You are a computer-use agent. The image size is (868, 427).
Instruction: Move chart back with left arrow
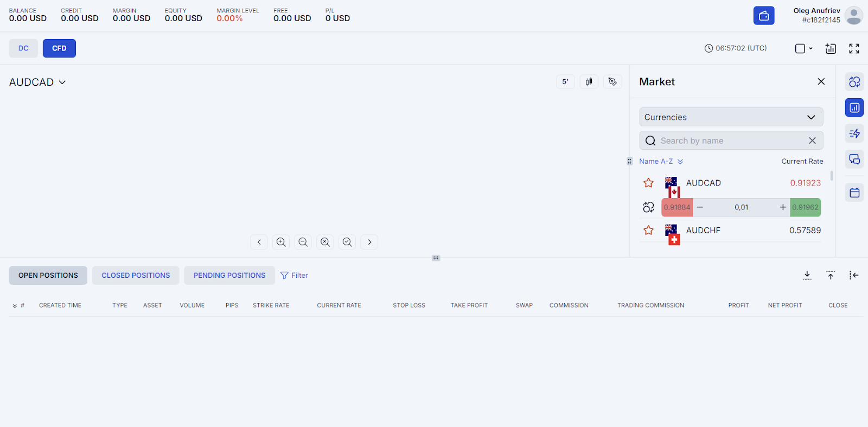[259, 242]
